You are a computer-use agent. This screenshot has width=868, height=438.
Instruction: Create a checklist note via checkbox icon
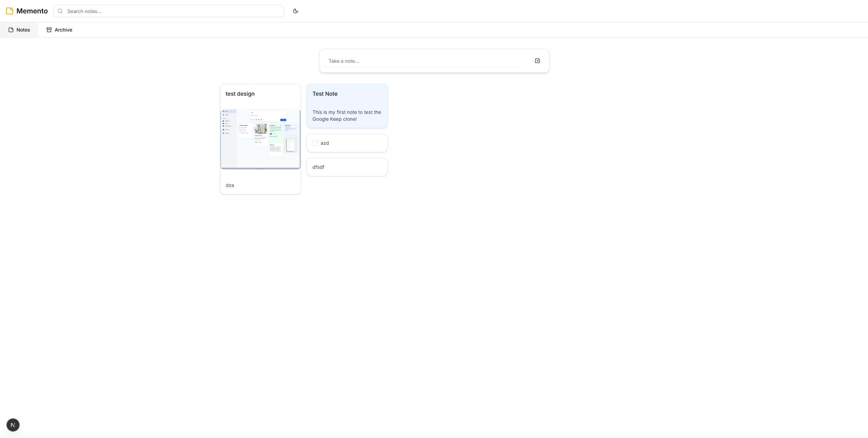point(537,61)
